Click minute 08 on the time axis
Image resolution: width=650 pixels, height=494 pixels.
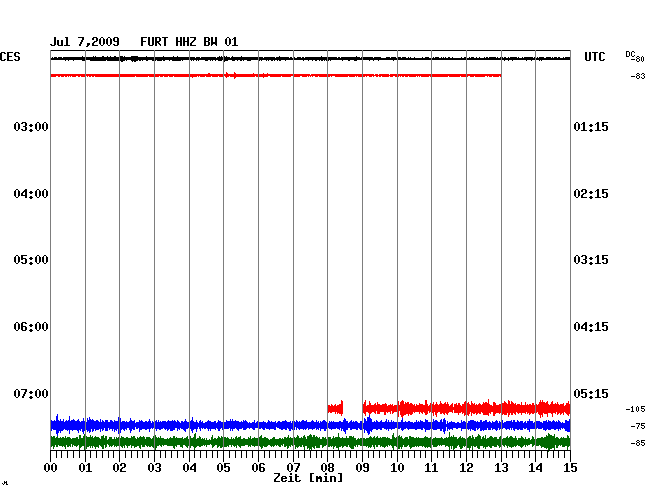pos(327,467)
